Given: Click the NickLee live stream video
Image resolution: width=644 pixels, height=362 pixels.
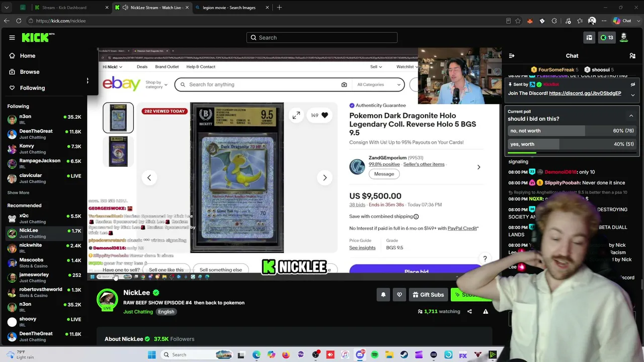Looking at the screenshot, I should click(x=294, y=163).
